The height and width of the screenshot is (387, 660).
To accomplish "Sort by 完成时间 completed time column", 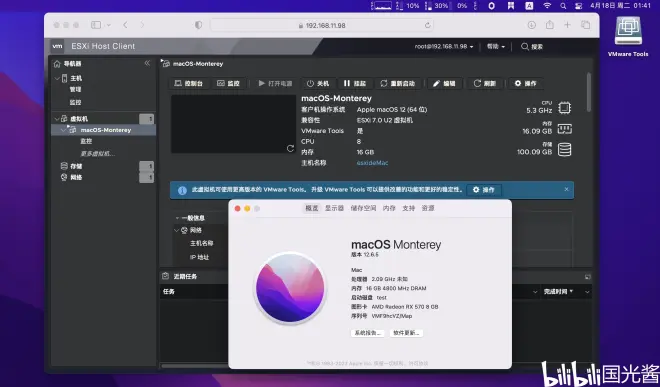I will (558, 291).
